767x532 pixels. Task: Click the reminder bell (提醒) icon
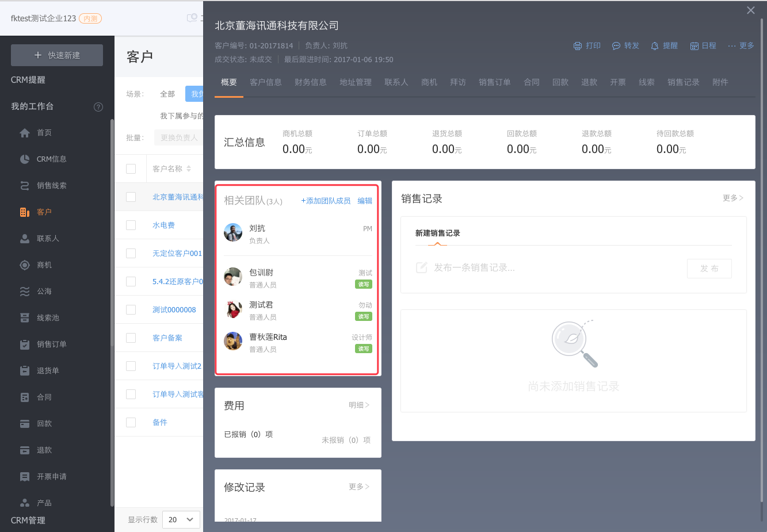tap(655, 46)
